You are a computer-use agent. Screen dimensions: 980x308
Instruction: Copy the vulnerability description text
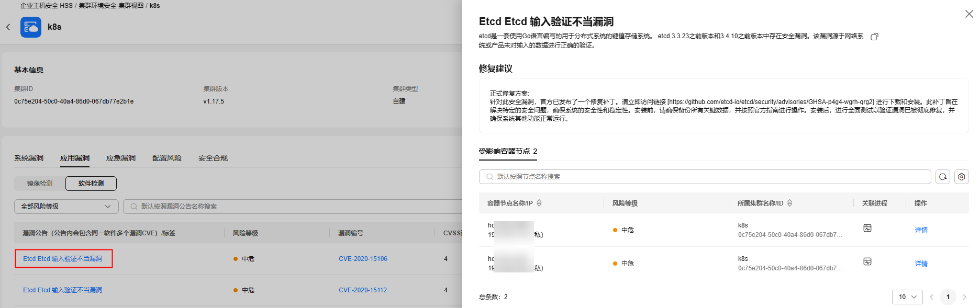874,37
